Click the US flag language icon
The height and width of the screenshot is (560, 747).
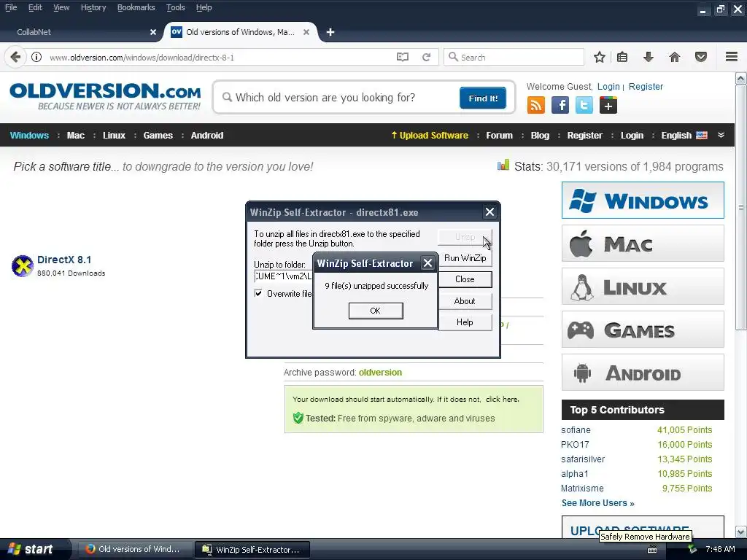tap(702, 135)
